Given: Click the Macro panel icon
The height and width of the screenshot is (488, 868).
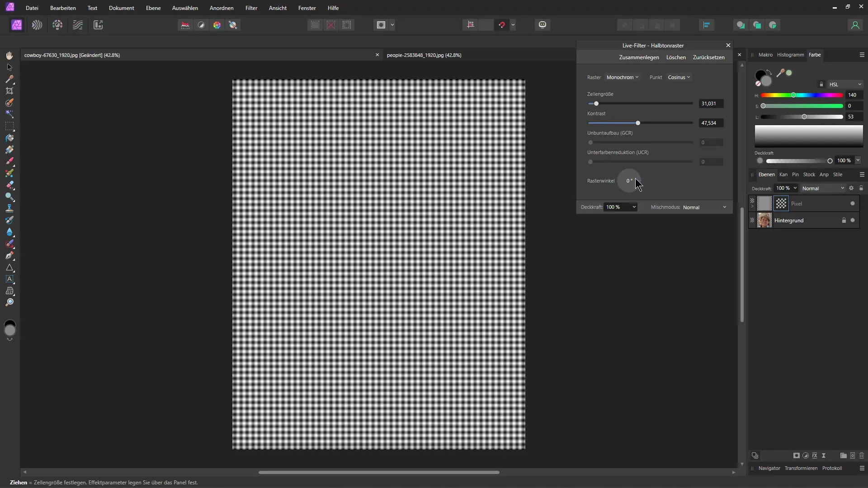Looking at the screenshot, I should [x=765, y=54].
